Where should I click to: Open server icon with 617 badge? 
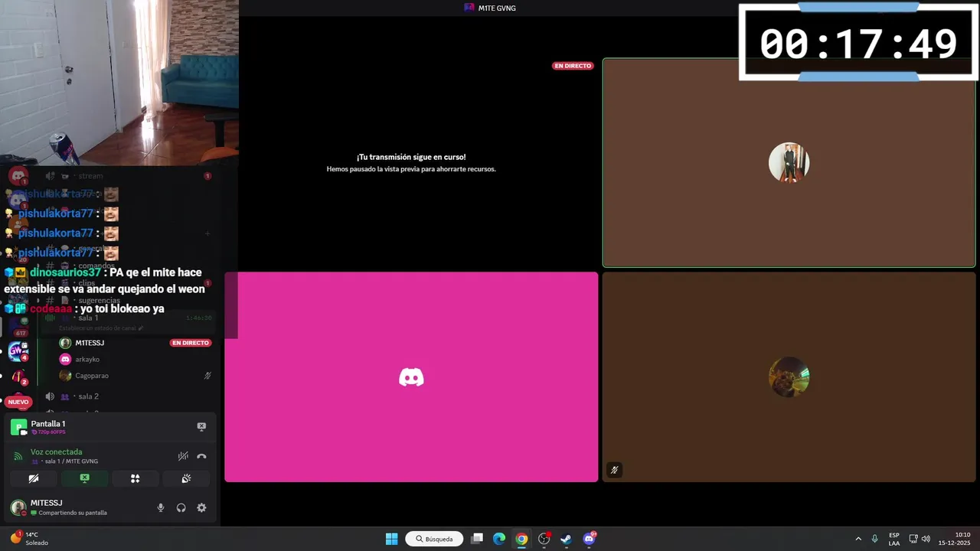pyautogui.click(x=18, y=325)
